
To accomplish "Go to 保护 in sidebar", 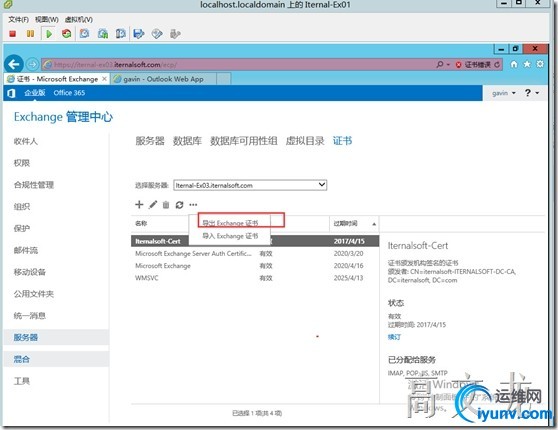I will pyautogui.click(x=22, y=228).
